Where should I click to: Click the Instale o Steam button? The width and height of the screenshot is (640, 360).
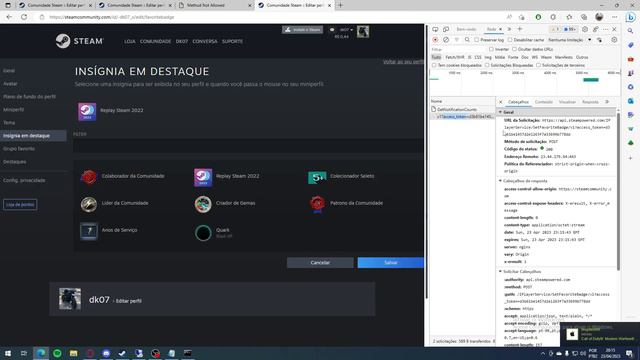coord(302,30)
